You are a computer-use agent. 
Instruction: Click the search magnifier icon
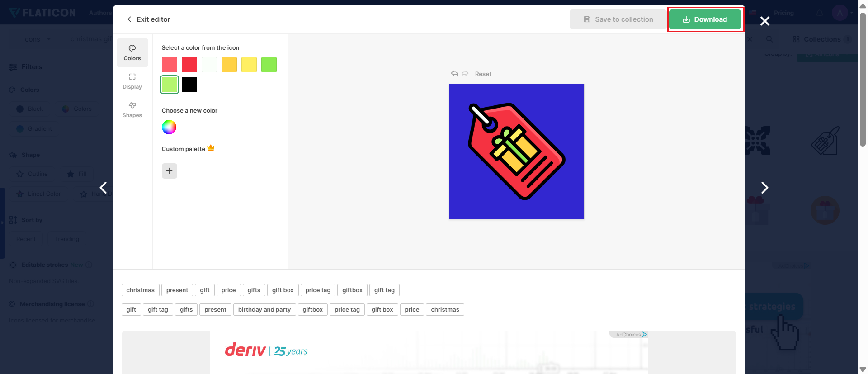click(x=769, y=39)
